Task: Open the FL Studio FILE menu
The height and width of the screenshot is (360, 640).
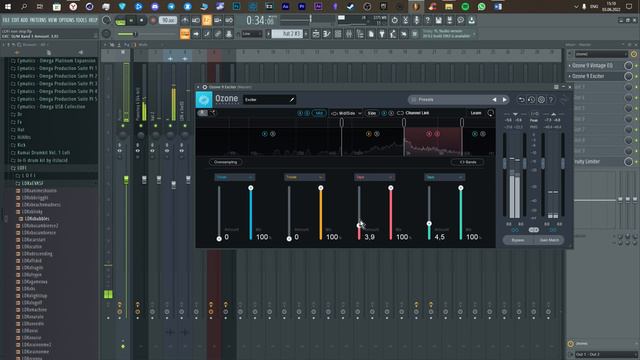Action: coord(6,20)
